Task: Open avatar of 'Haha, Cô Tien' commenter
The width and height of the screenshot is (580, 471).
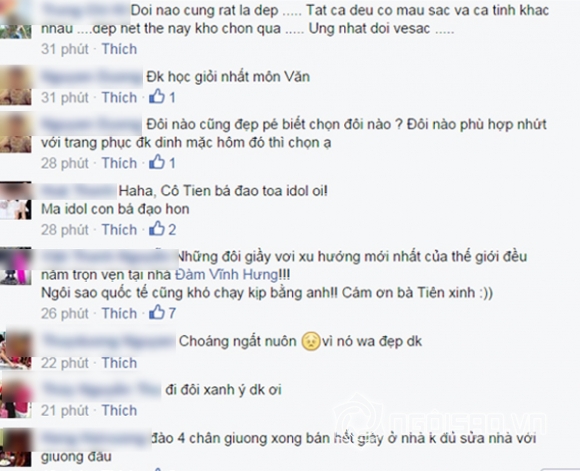Action: coord(16,201)
